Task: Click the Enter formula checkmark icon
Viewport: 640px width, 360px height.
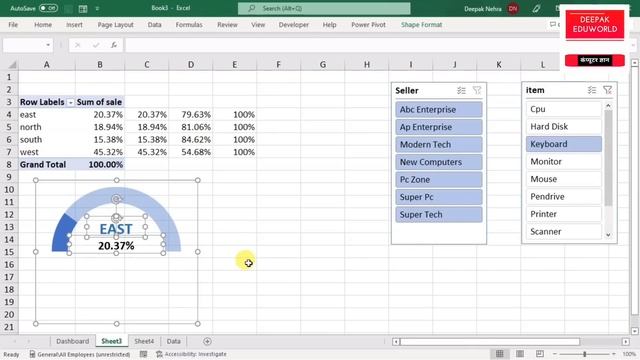Action: (96, 45)
